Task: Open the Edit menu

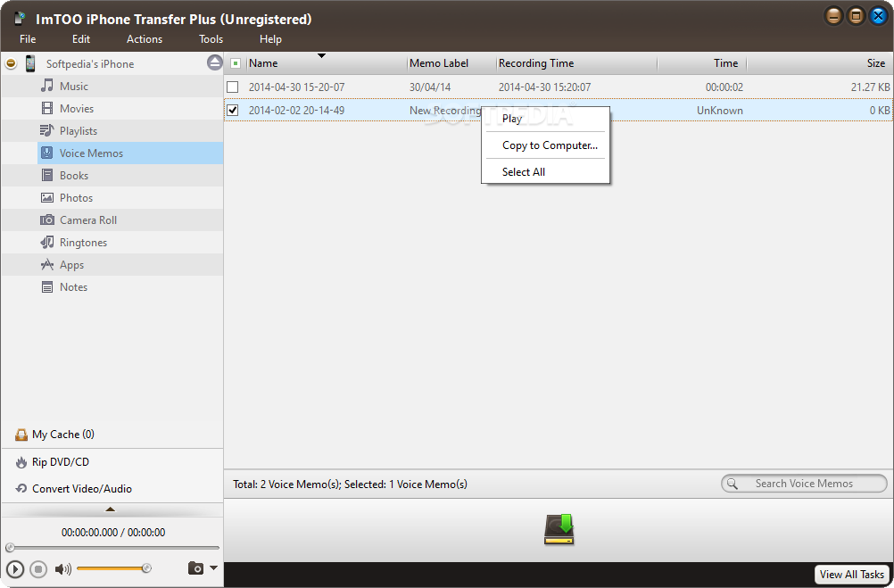Action: point(81,38)
